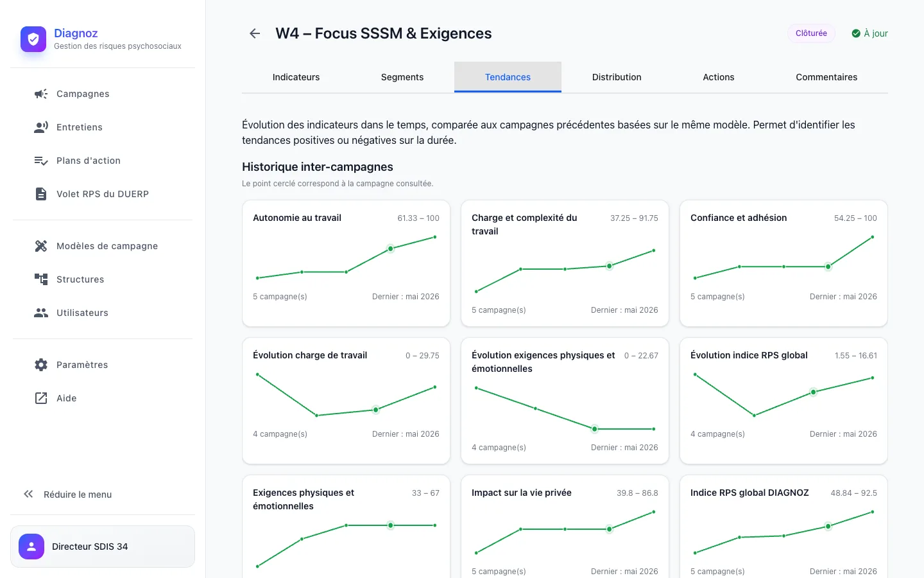Switch to the Segments tab
The width and height of the screenshot is (924, 578).
pos(402,77)
